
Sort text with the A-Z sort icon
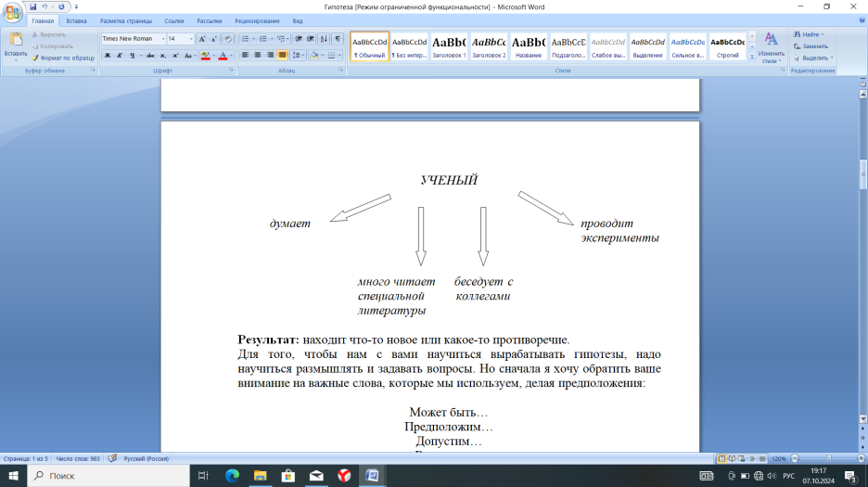324,39
